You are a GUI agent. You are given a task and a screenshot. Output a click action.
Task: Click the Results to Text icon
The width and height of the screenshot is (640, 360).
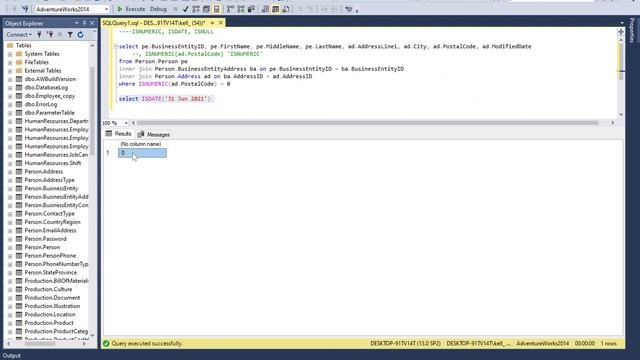pos(265,9)
